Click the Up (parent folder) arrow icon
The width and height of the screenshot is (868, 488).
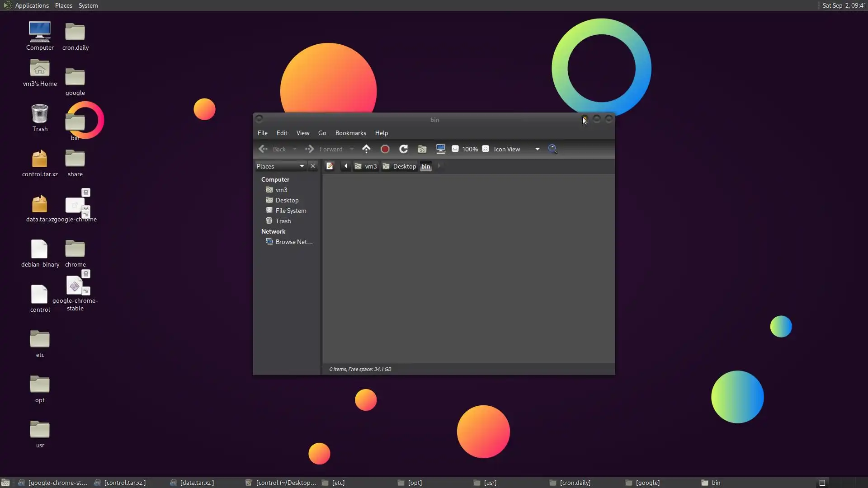tap(366, 149)
